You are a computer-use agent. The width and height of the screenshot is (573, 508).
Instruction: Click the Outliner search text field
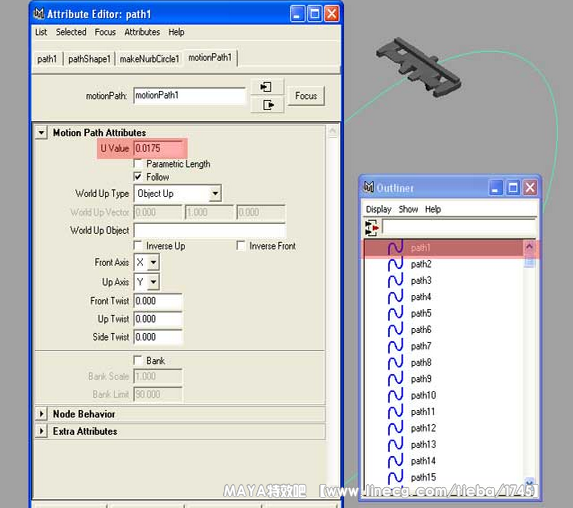point(459,227)
